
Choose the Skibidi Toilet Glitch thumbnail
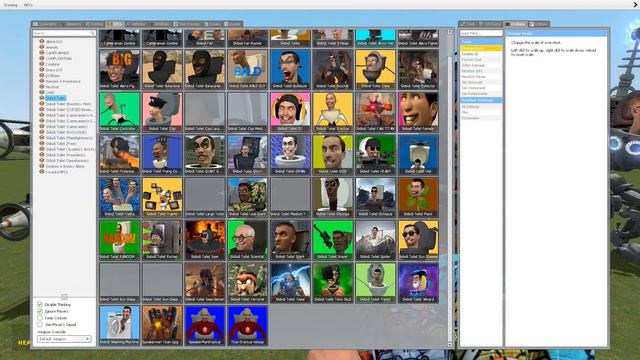[247, 155]
